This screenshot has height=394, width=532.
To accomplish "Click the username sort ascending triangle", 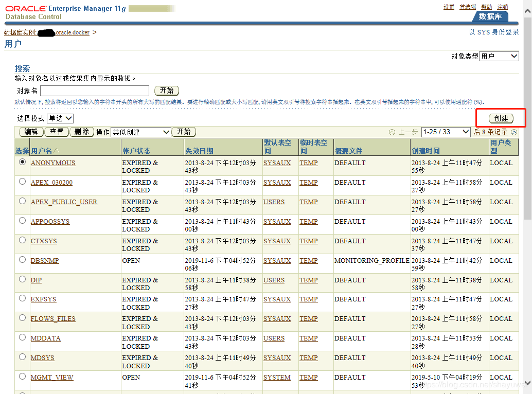I will (56, 151).
